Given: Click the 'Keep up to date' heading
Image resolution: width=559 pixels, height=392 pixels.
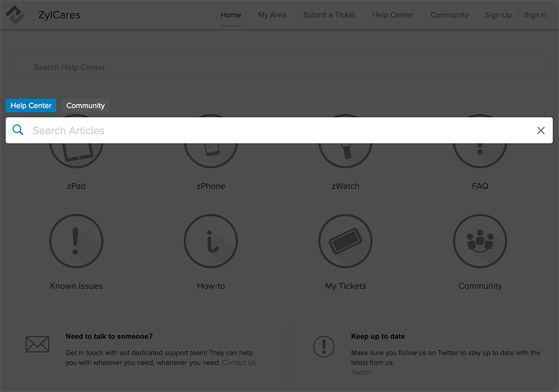Looking at the screenshot, I should [378, 336].
